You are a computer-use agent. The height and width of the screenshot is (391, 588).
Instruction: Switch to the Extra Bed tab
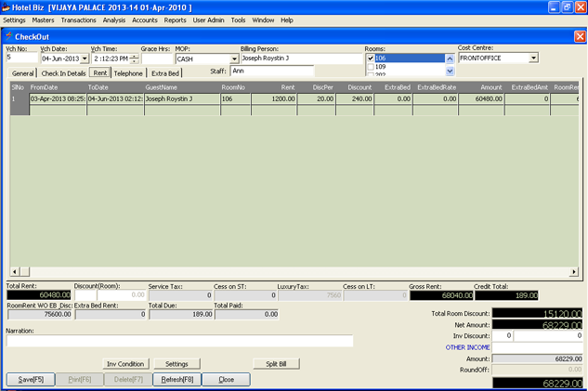(x=165, y=73)
